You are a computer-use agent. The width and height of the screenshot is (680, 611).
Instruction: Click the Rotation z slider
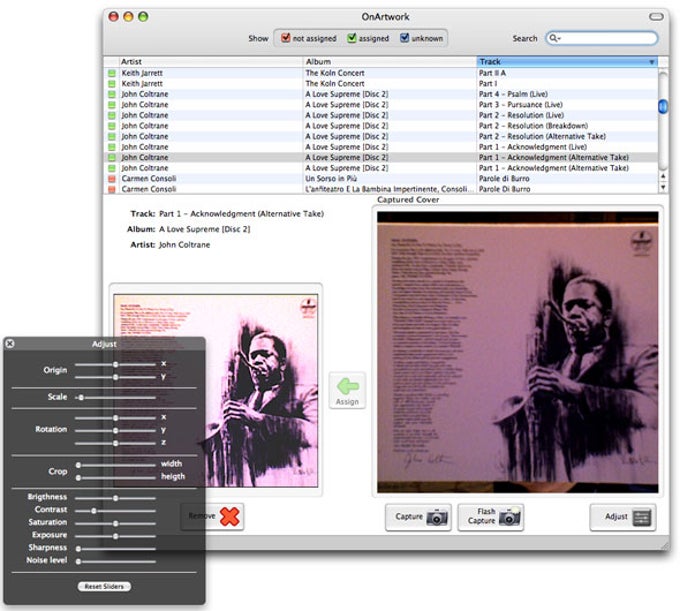115,443
